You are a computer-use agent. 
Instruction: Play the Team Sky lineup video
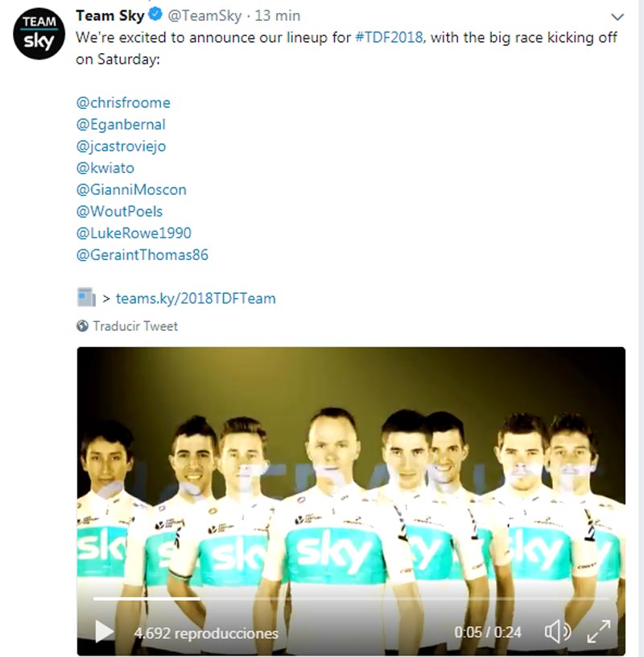point(104,631)
